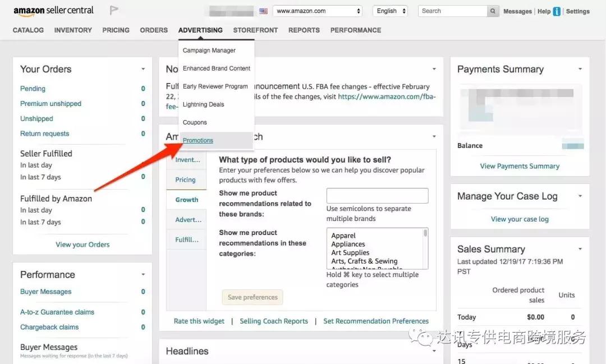Click the Amazon Seller Central logo
The image size is (606, 364).
click(x=53, y=11)
